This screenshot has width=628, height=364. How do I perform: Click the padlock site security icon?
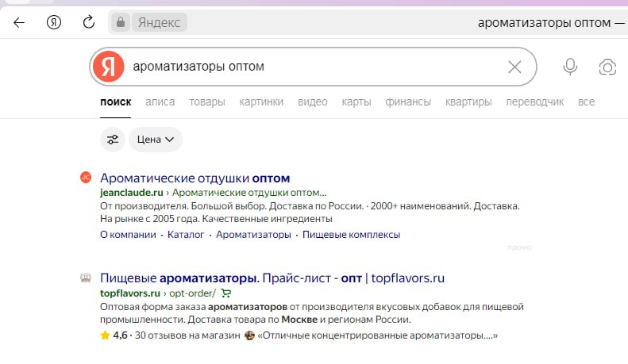[121, 22]
